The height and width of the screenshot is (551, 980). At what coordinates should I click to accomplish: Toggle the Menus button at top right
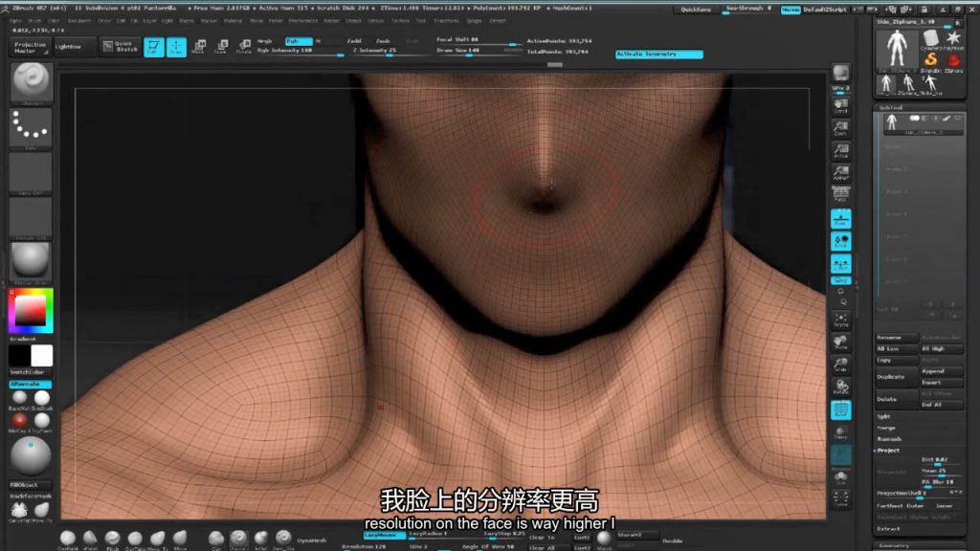click(x=790, y=10)
